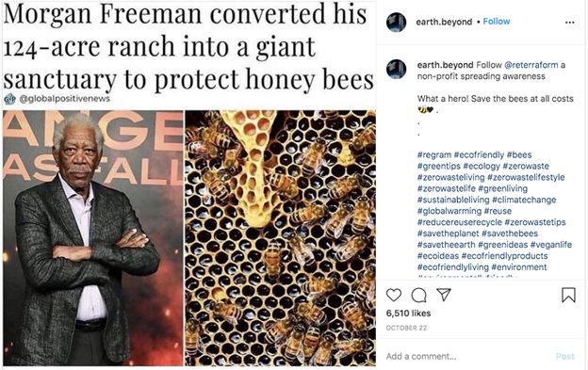This screenshot has width=588, height=370.
Task: Submit comment with the Post button
Action: [564, 356]
